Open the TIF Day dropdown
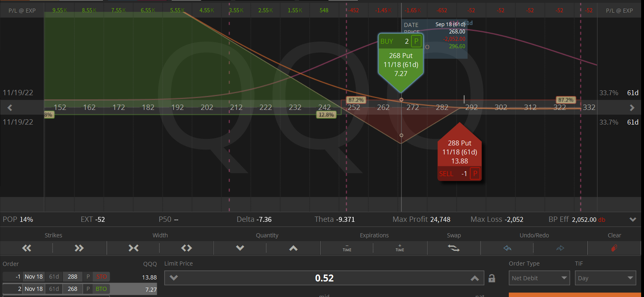644x297 pixels. click(x=606, y=278)
